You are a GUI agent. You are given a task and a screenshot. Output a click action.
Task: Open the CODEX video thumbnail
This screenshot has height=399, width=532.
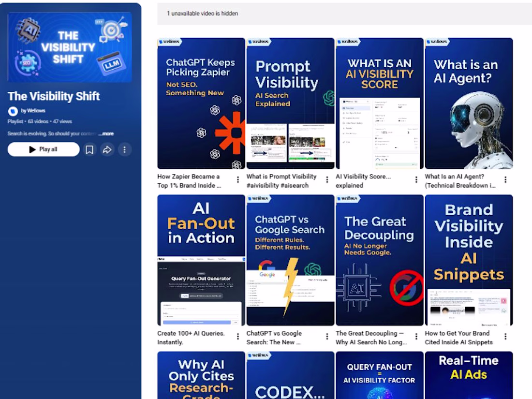click(291, 375)
